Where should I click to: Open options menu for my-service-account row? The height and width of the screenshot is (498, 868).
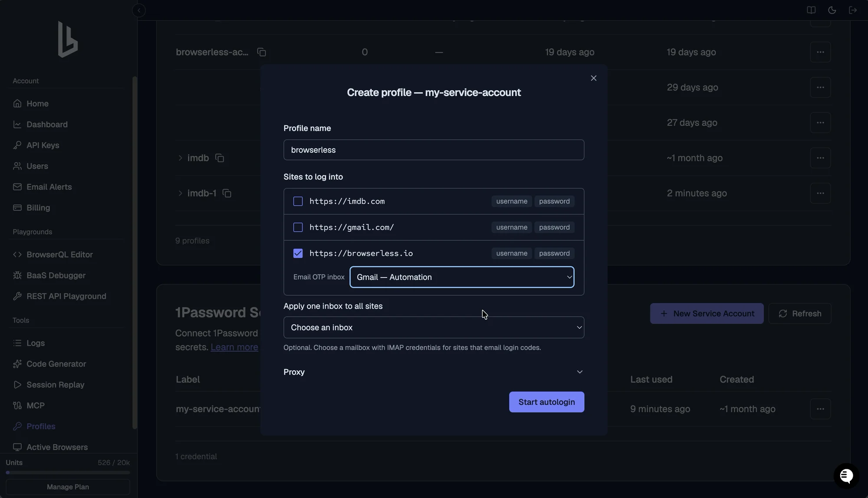coord(820,409)
